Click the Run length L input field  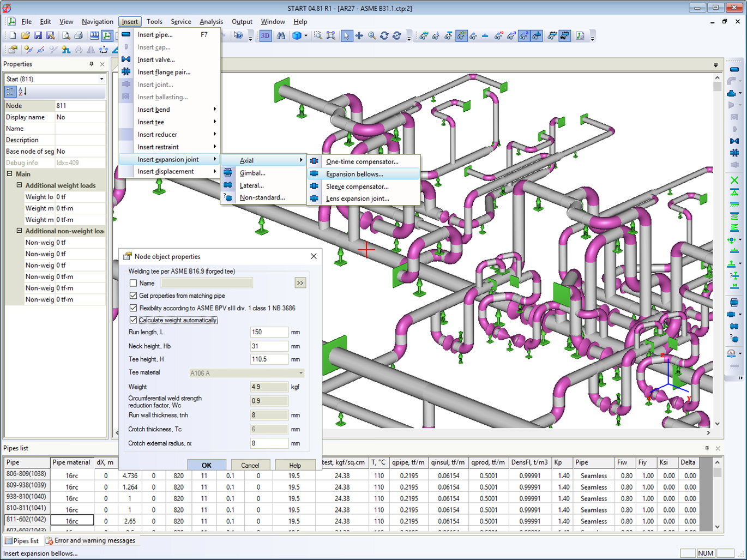tap(269, 332)
